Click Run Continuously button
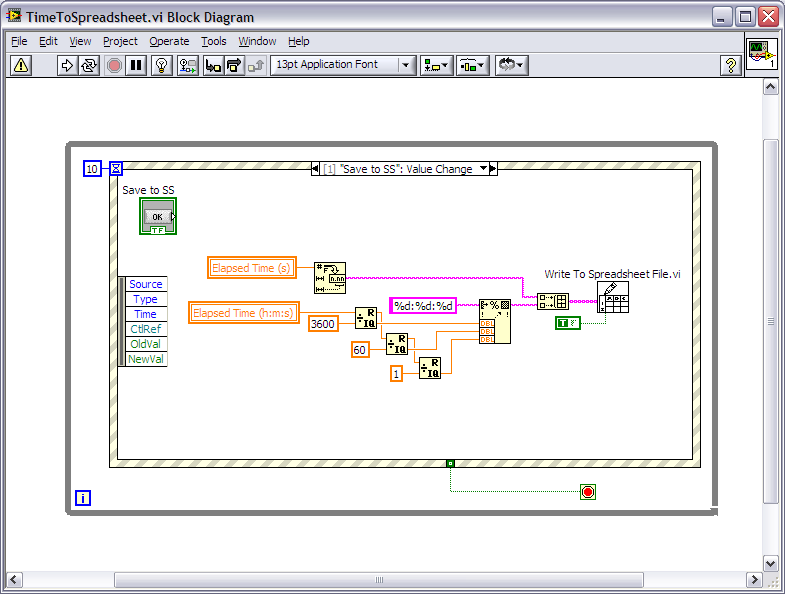 pyautogui.click(x=89, y=66)
